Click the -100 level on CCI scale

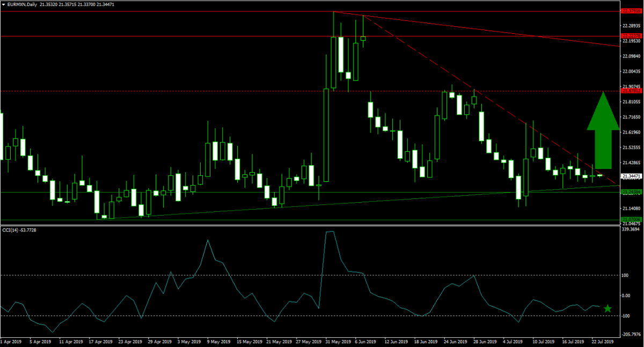(x=626, y=316)
